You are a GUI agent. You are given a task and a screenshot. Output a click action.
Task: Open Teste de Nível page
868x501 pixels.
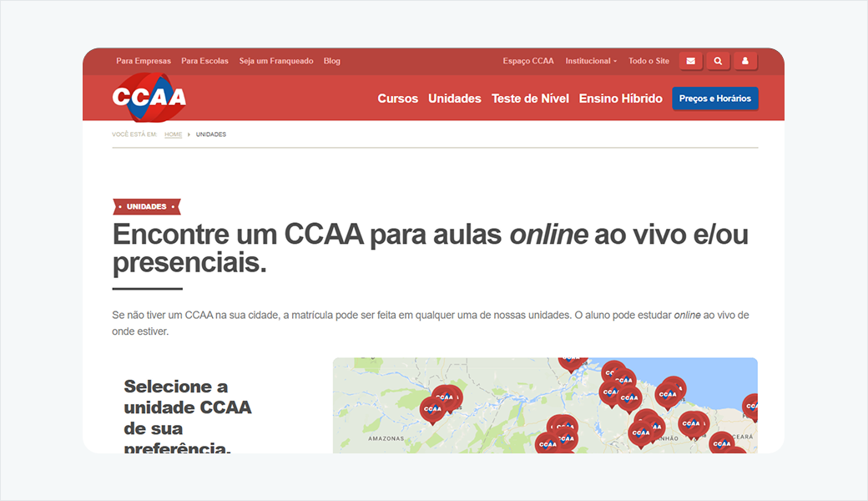coord(530,99)
